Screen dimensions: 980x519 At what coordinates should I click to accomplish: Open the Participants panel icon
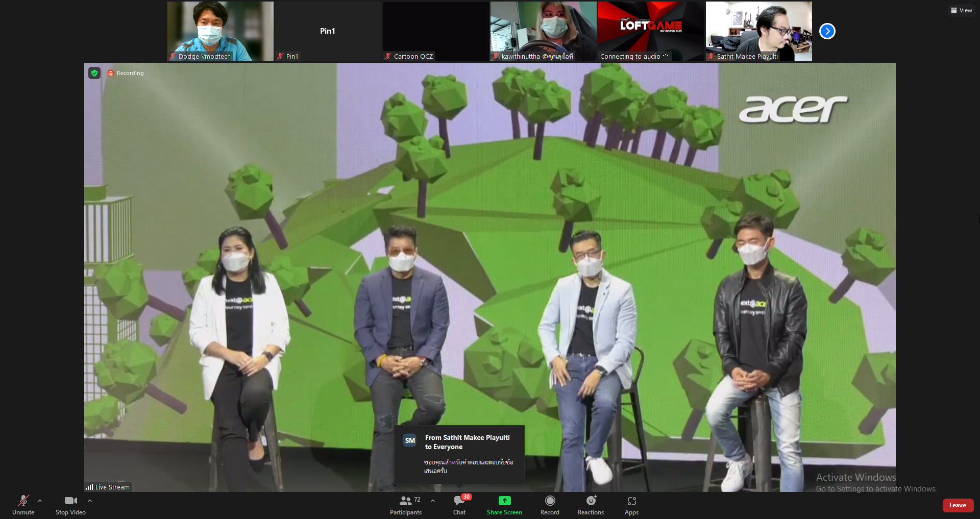pos(406,501)
